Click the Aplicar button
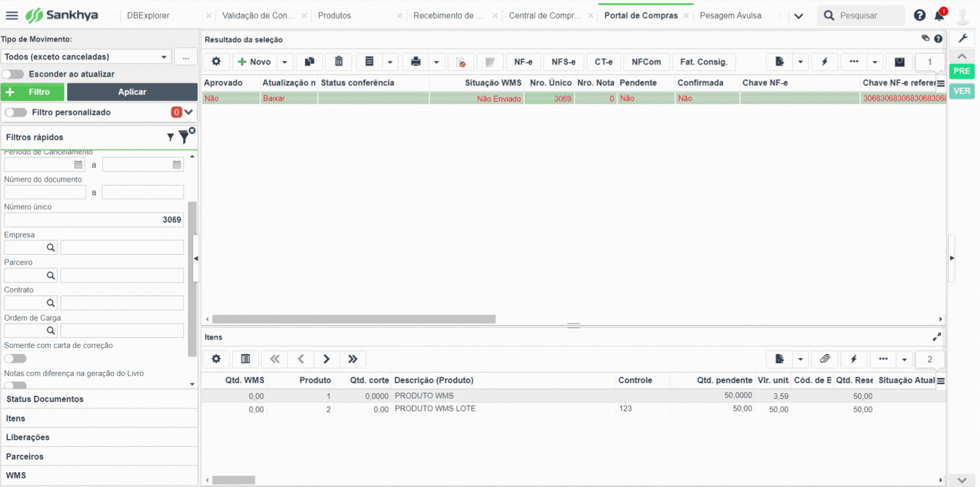Viewport: 980px width, 487px height. pos(132,92)
